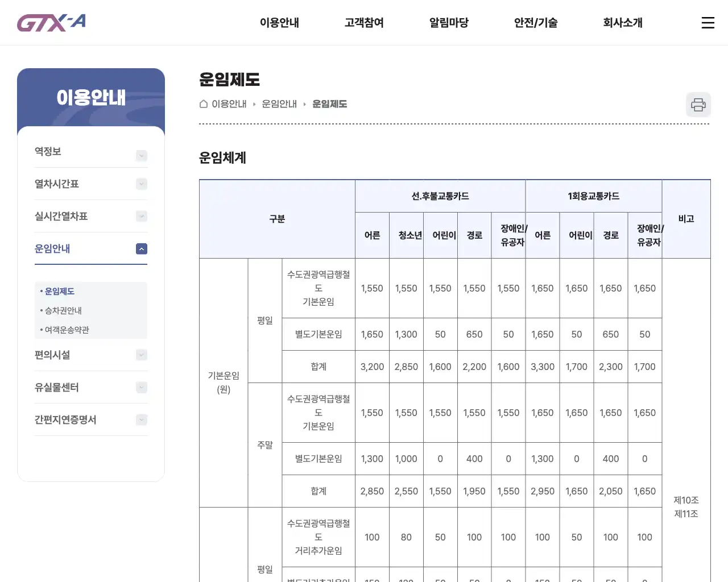Image resolution: width=728 pixels, height=582 pixels.
Task: Open the 여객운송약관 sidebar link
Action: coord(67,330)
